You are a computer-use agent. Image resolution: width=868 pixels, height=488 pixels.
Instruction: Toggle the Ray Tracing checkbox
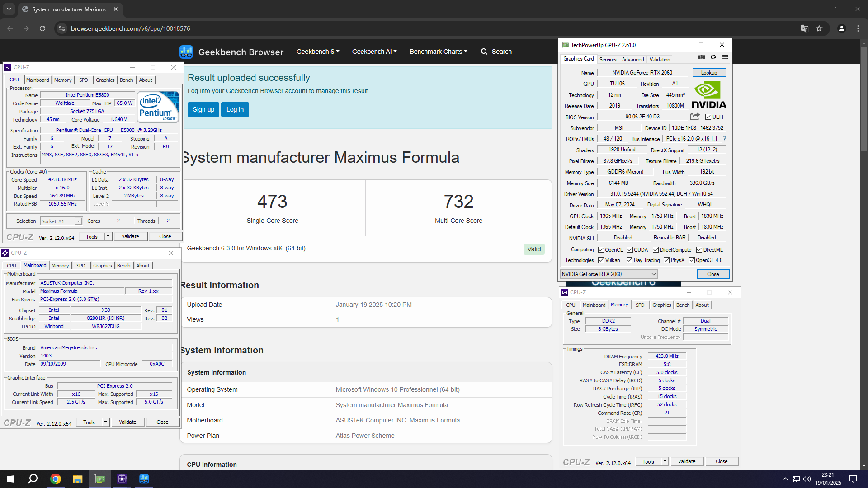[629, 260]
